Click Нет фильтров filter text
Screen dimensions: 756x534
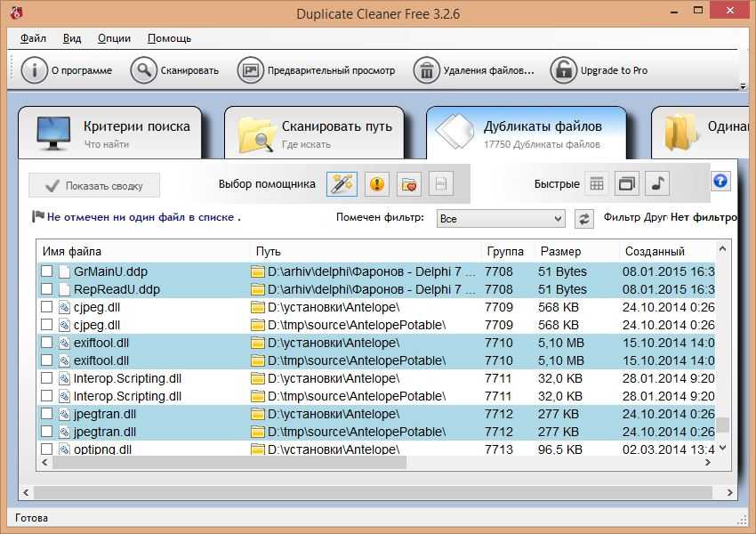pos(704,217)
